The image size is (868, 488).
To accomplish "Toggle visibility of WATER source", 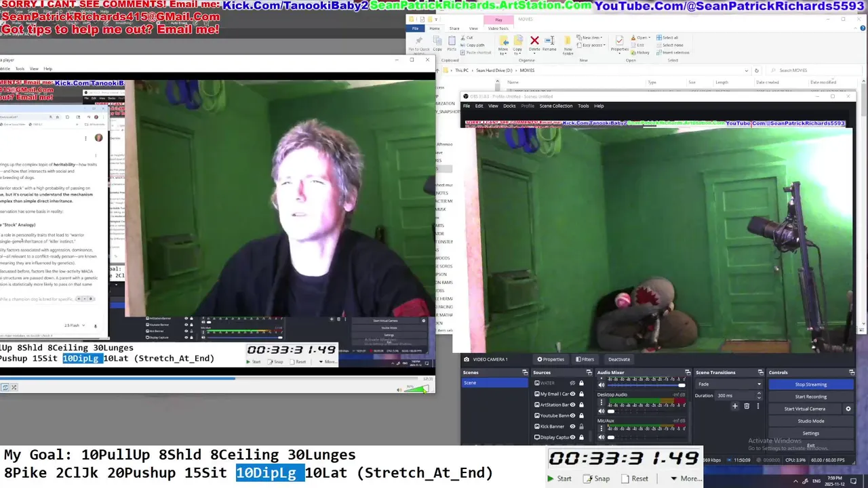I will pos(572,383).
